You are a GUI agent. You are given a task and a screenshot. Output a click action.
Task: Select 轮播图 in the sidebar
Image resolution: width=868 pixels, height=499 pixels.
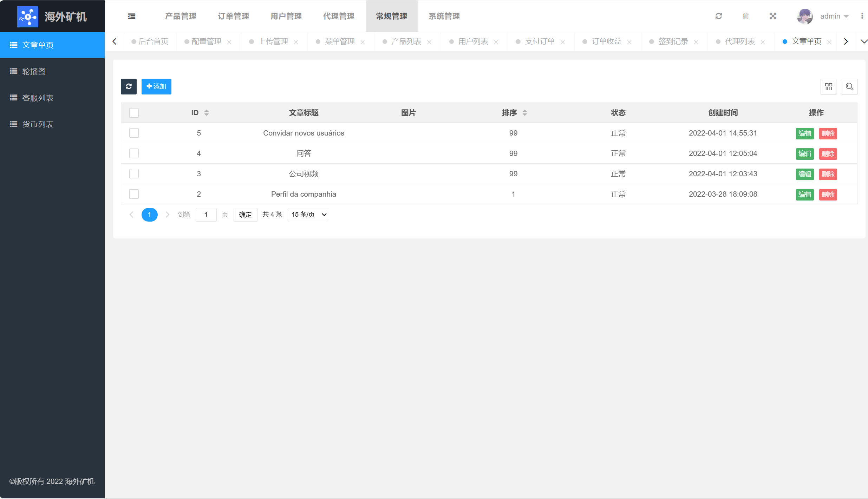pyautogui.click(x=52, y=71)
